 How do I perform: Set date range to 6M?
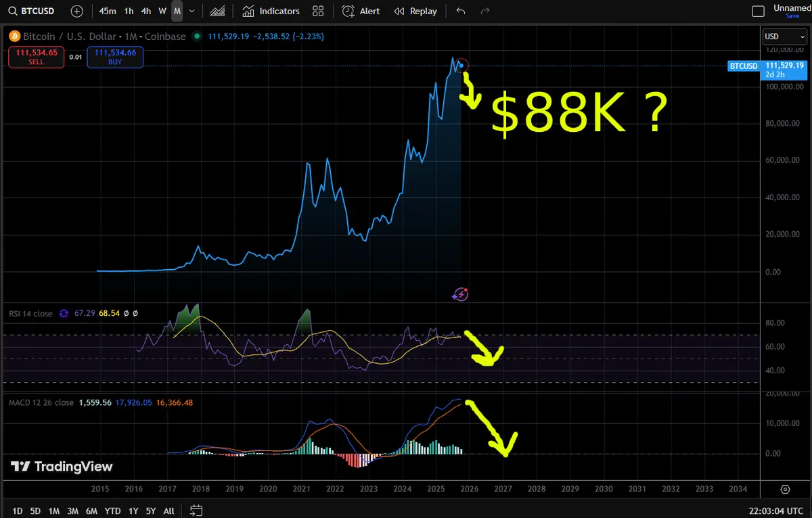[91, 511]
